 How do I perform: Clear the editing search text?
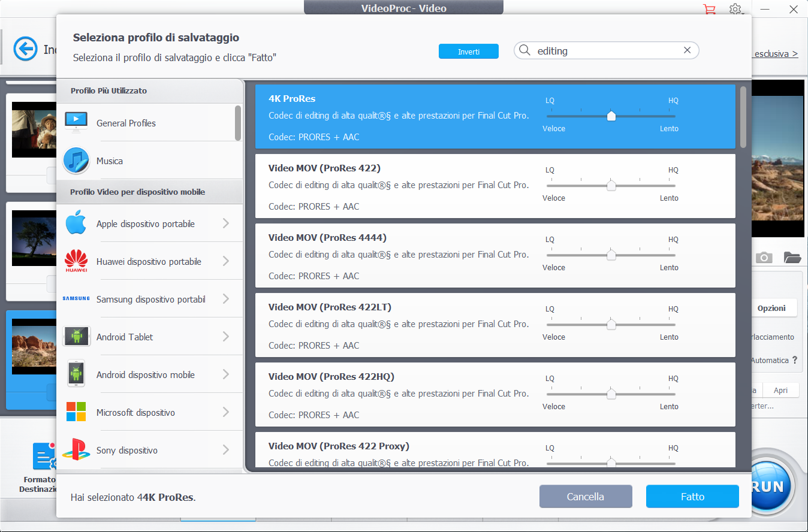pyautogui.click(x=687, y=50)
